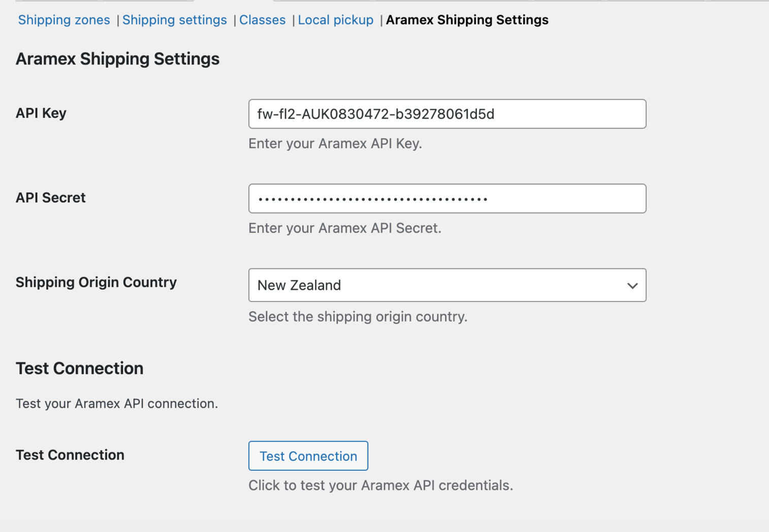
Task: Focus the masked API Secret field
Action: pyautogui.click(x=447, y=198)
